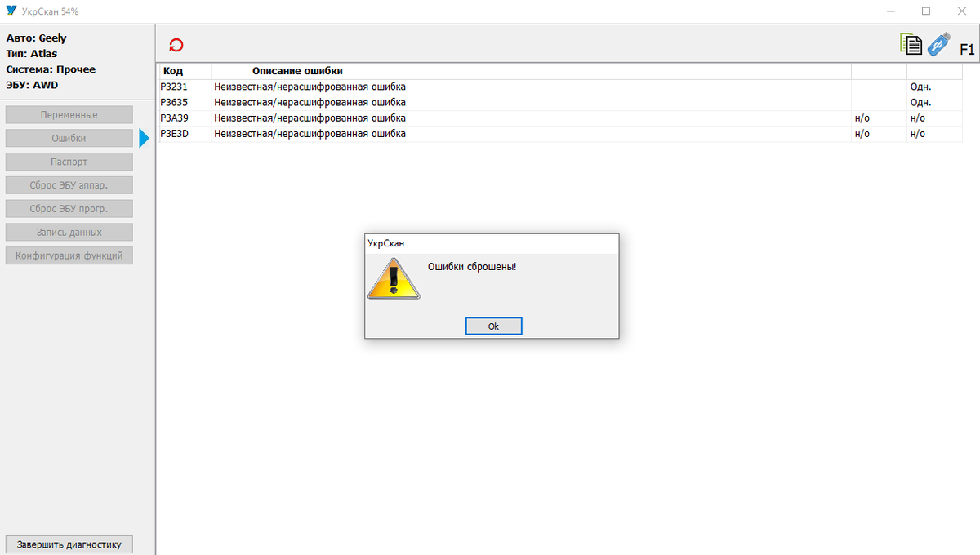The image size is (980, 555).
Task: Open Конфигурация функций
Action: pyautogui.click(x=69, y=255)
